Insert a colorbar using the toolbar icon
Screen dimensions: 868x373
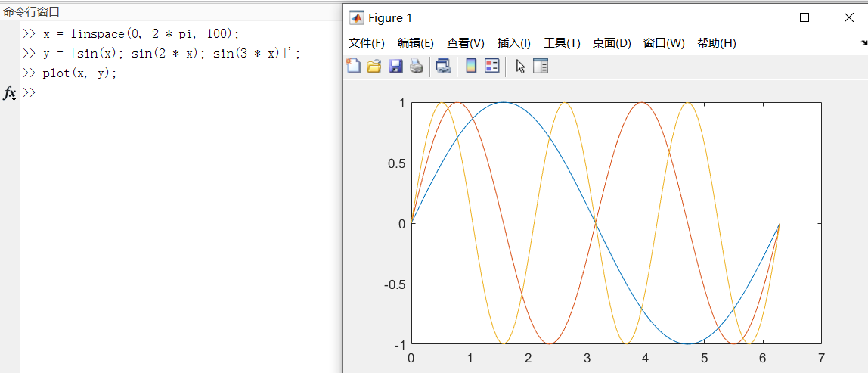pos(471,67)
